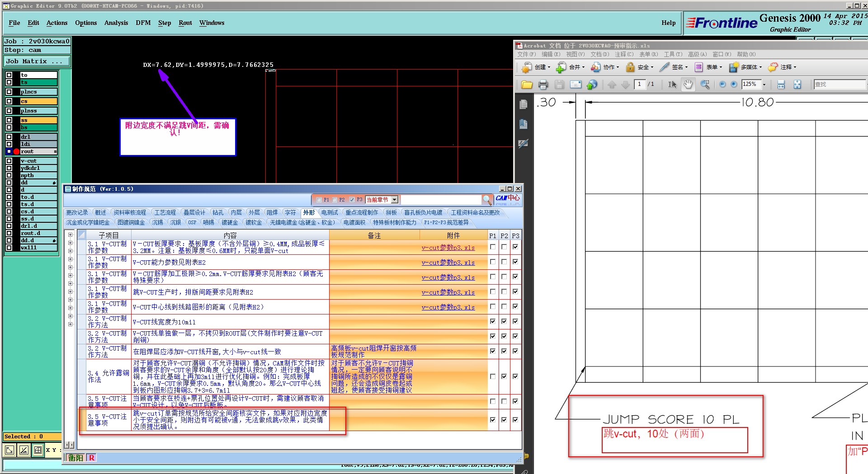
Task: Click the print icon in Acrobat toolbar
Action: point(543,84)
